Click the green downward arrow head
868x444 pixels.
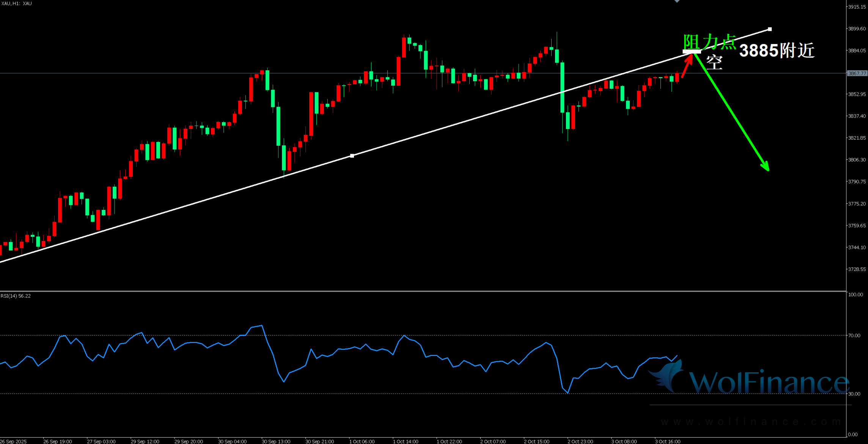[767, 167]
